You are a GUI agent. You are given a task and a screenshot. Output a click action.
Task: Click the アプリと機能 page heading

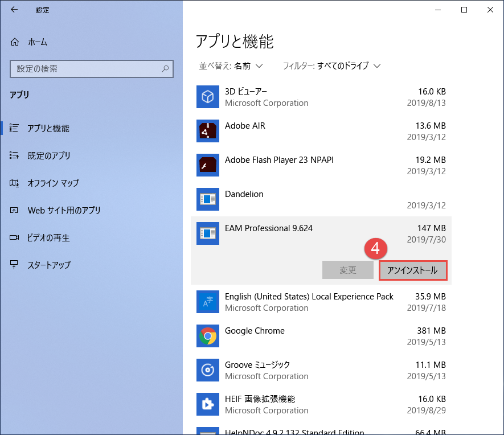coord(235,42)
